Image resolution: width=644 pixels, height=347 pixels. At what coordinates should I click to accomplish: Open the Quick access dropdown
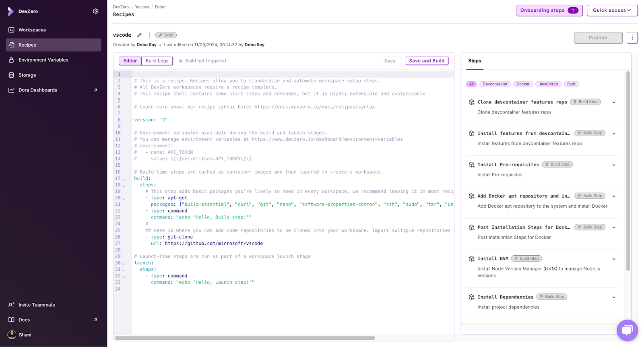612,10
